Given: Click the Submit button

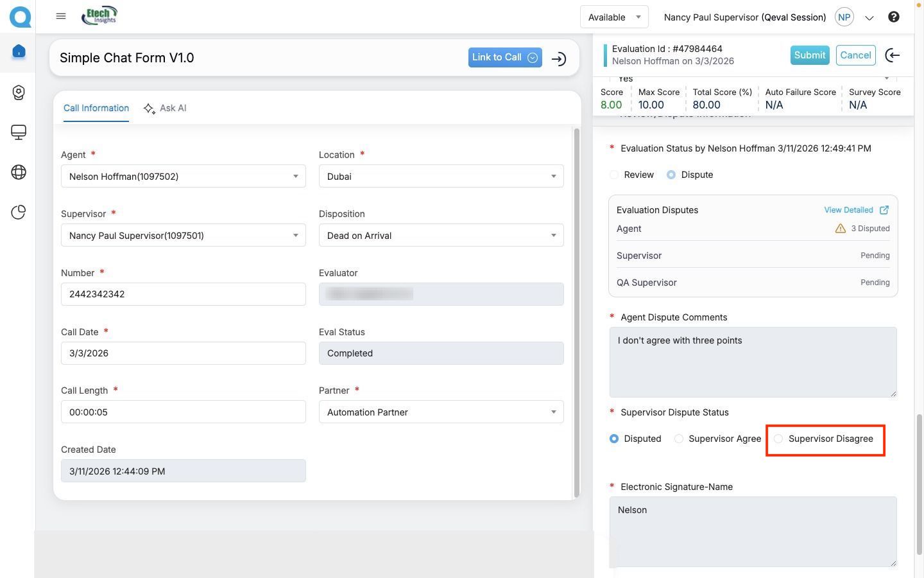Looking at the screenshot, I should tap(809, 55).
